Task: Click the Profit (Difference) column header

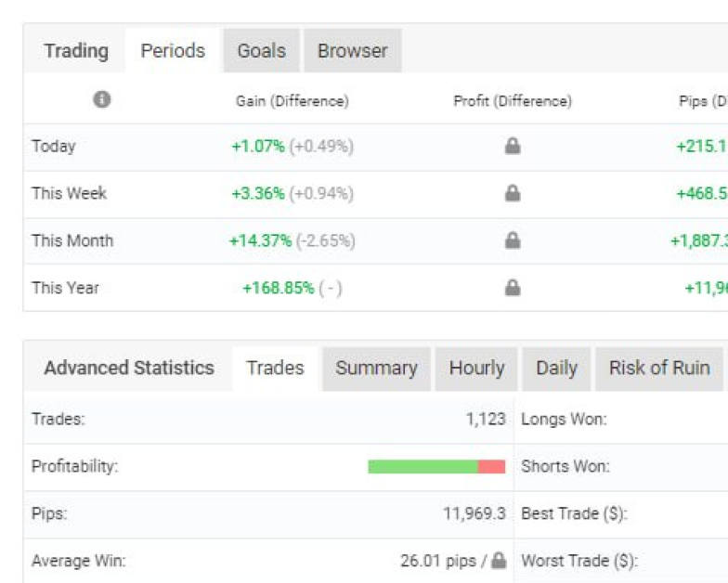Action: (512, 101)
